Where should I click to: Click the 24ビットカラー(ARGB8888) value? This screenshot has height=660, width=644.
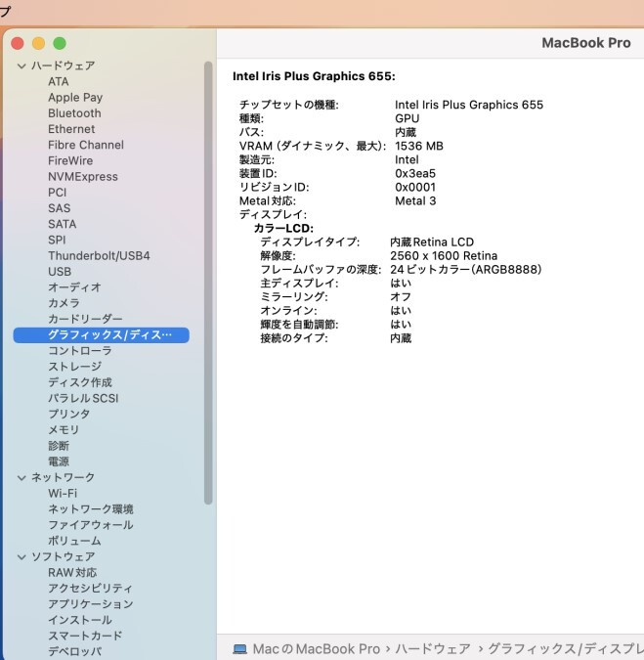(465, 270)
